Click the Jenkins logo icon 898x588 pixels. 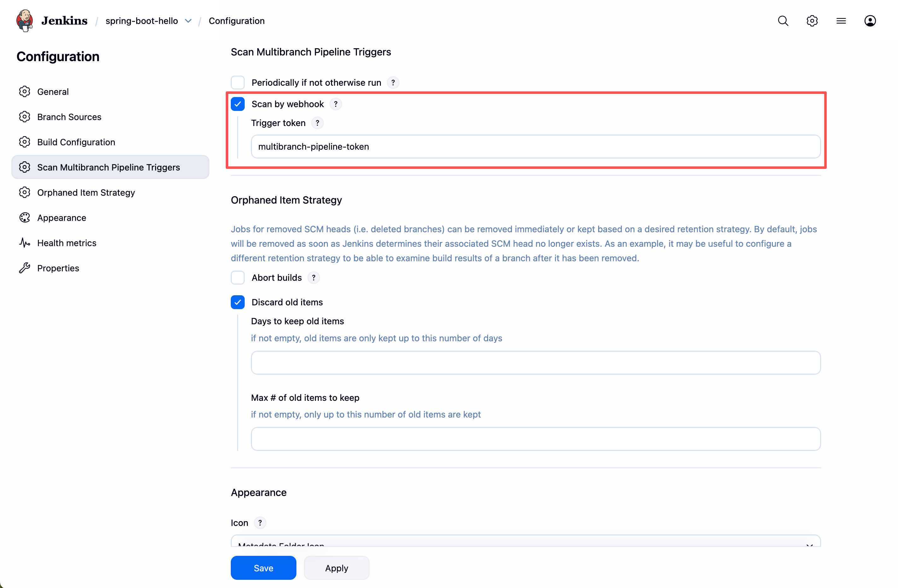pyautogui.click(x=25, y=21)
